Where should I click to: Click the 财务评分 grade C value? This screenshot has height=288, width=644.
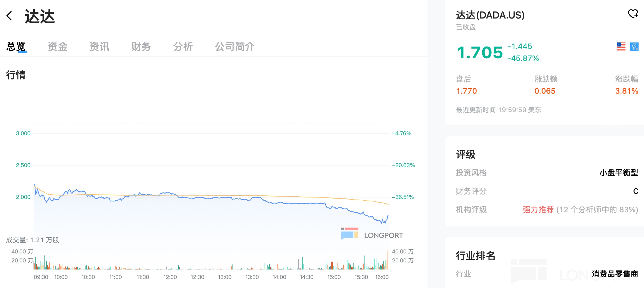(x=636, y=191)
